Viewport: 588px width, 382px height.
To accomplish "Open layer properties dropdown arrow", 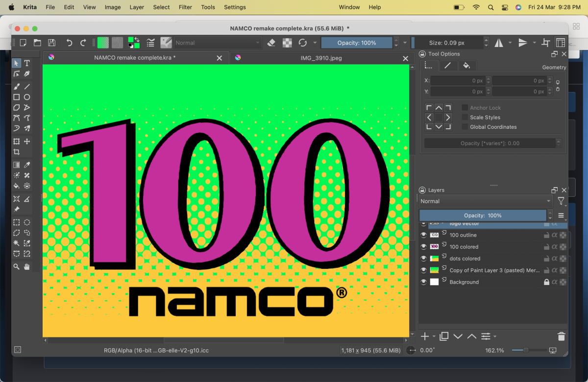I will point(495,336).
